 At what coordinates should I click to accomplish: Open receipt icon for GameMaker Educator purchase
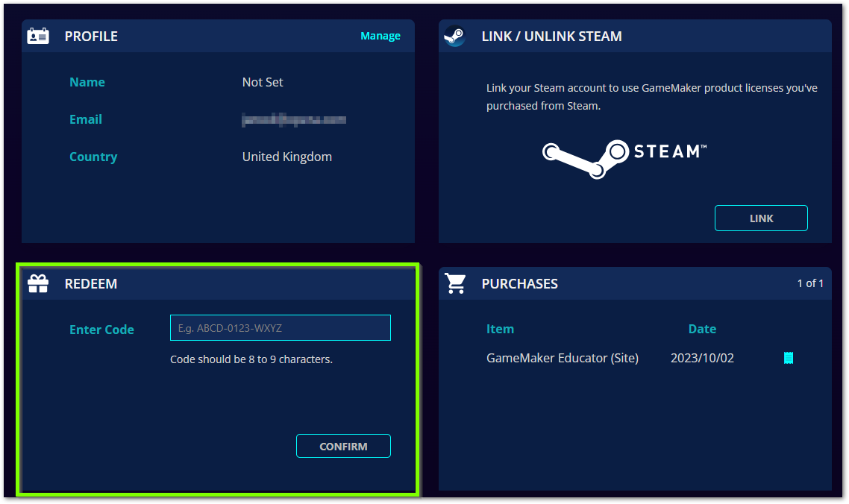coord(789,358)
